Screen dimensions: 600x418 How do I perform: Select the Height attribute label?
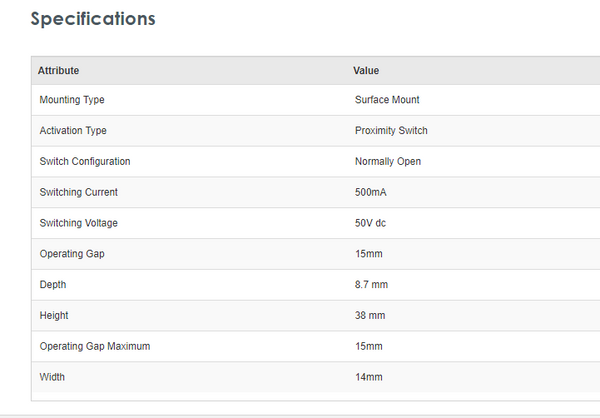tap(55, 315)
